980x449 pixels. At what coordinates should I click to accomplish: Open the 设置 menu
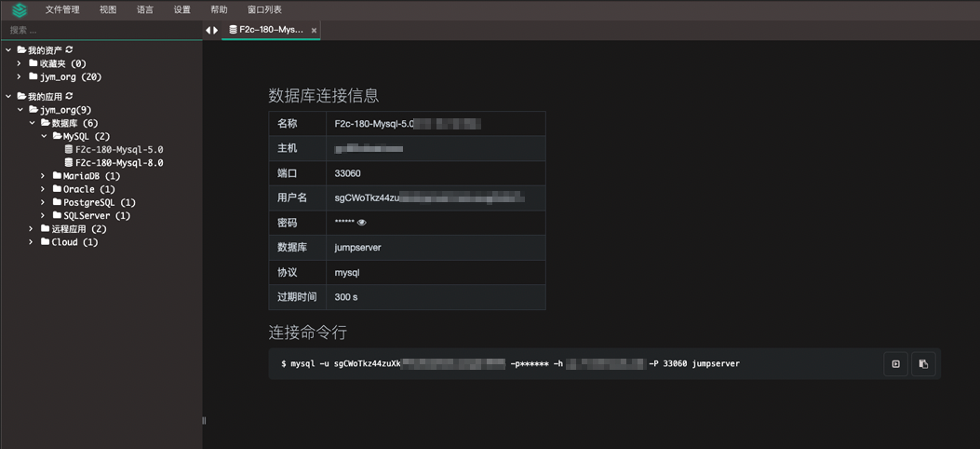pyautogui.click(x=181, y=10)
